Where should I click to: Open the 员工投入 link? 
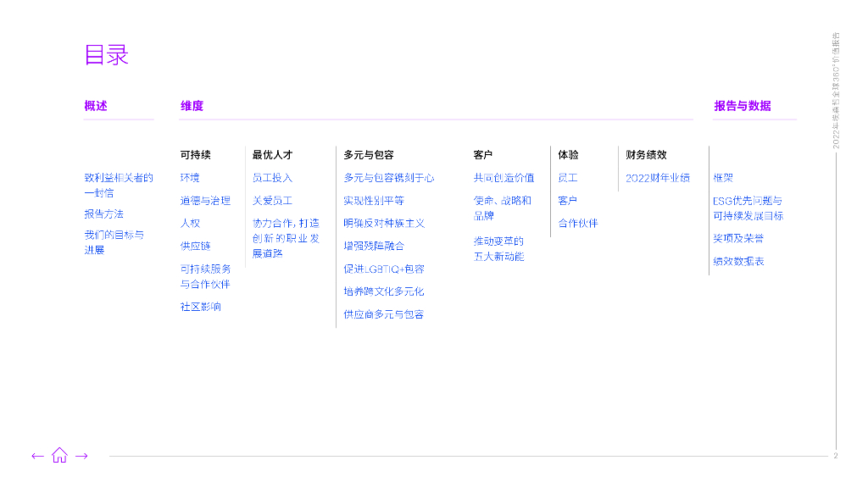(x=272, y=178)
